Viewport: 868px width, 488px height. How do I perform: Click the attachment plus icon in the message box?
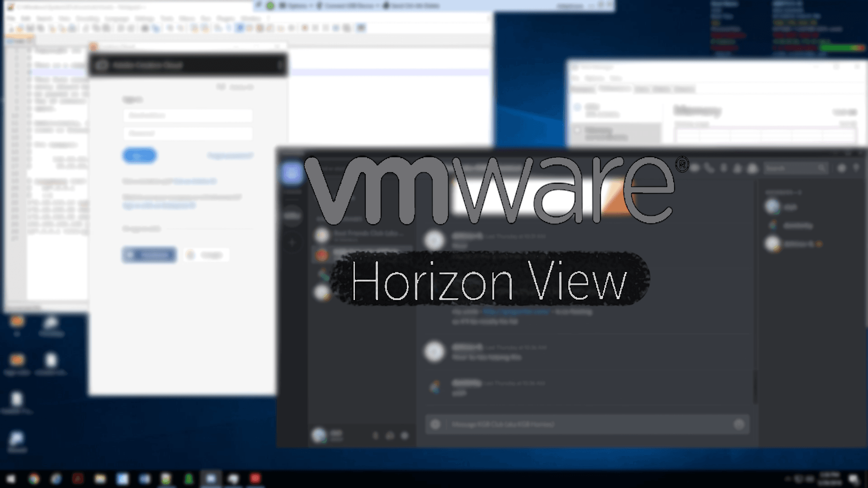tap(435, 424)
